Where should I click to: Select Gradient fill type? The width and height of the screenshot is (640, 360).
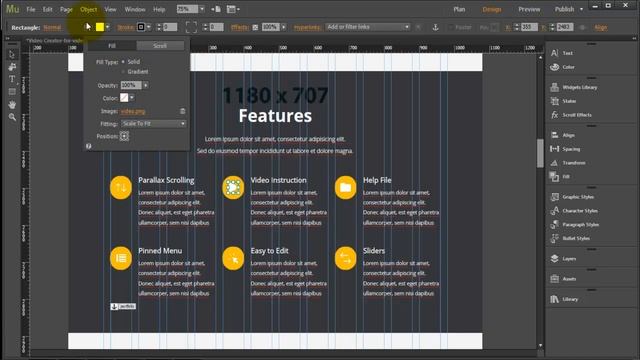[x=135, y=71]
